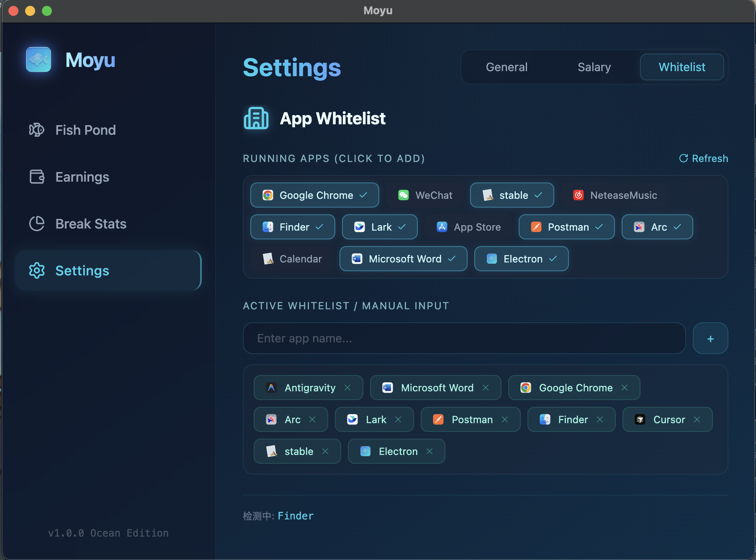Click the Settings gear icon
Viewport: 756px width, 560px height.
pyautogui.click(x=37, y=270)
